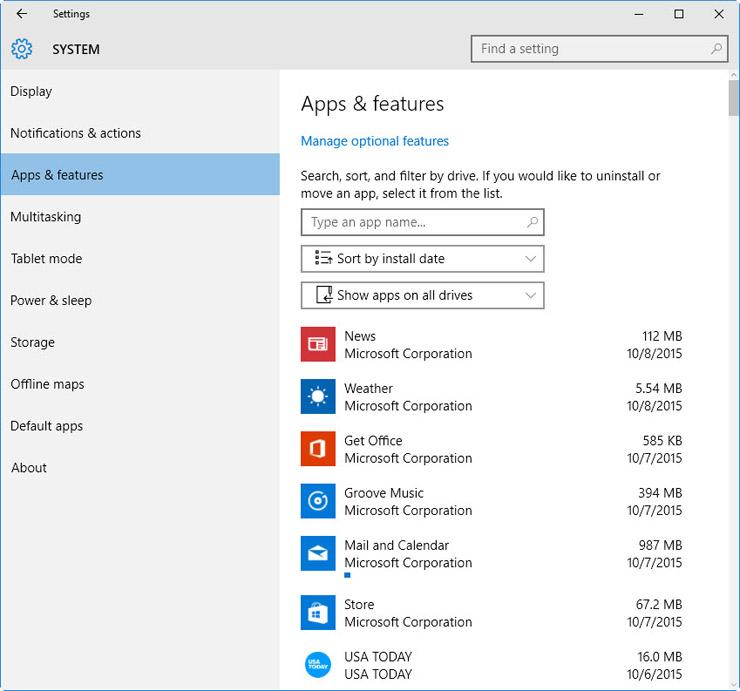Open Default apps settings
The image size is (740, 691).
click(46, 426)
